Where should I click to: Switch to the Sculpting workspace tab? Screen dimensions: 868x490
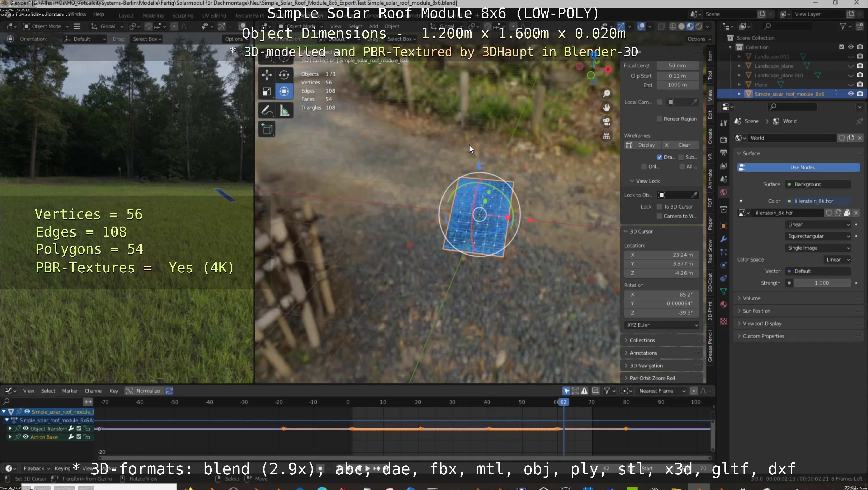(x=183, y=16)
